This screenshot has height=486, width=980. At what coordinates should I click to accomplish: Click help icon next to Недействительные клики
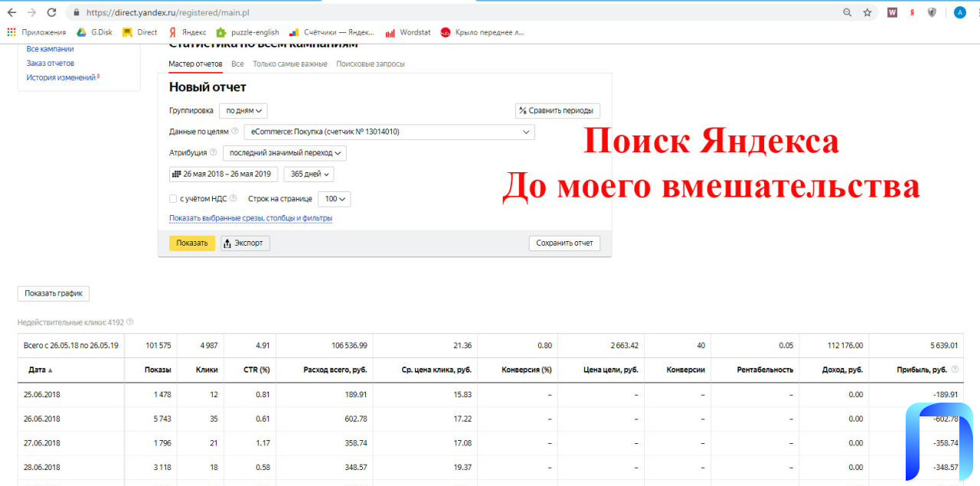click(x=130, y=322)
